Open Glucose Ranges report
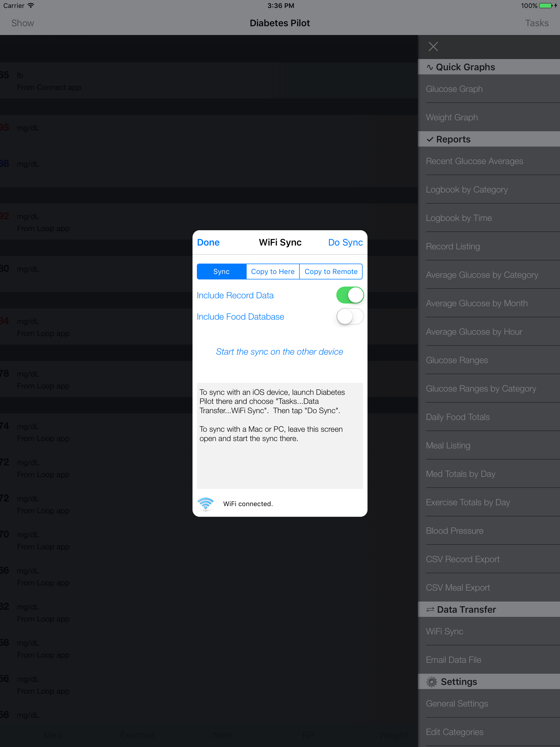This screenshot has width=560, height=747. tap(489, 360)
